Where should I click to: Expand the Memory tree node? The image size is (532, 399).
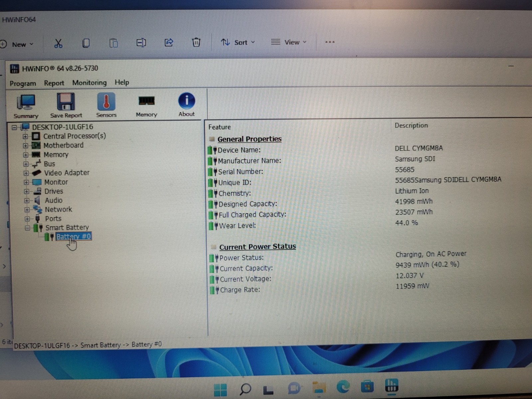26,155
